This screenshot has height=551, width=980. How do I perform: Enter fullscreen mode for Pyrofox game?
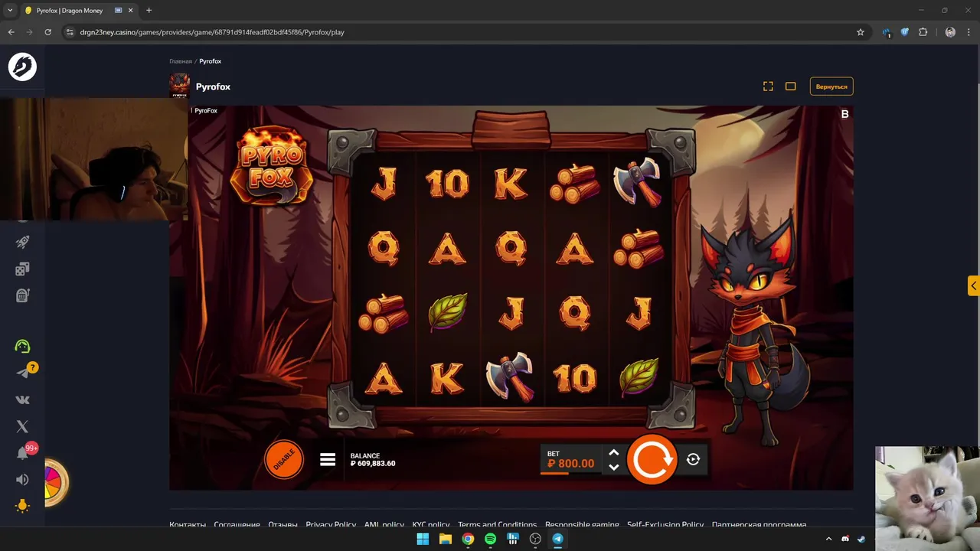click(768, 86)
